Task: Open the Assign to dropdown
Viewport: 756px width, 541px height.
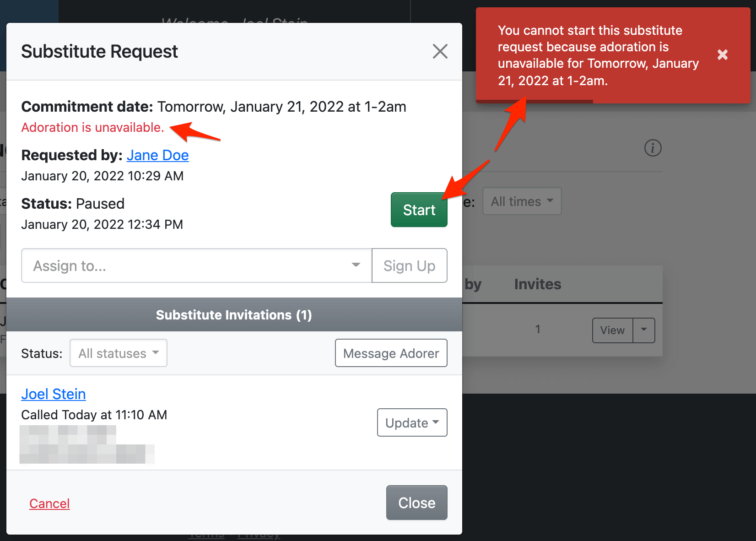Action: click(196, 265)
